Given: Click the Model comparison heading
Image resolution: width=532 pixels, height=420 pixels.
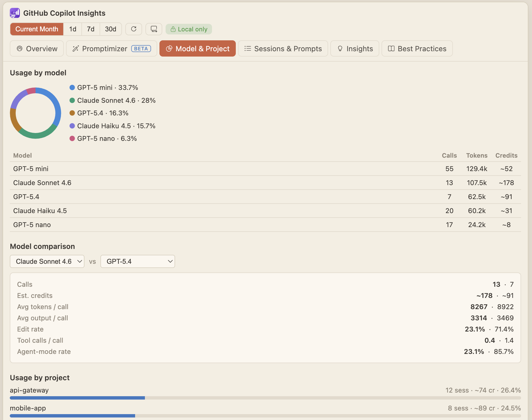Looking at the screenshot, I should [x=42, y=246].
